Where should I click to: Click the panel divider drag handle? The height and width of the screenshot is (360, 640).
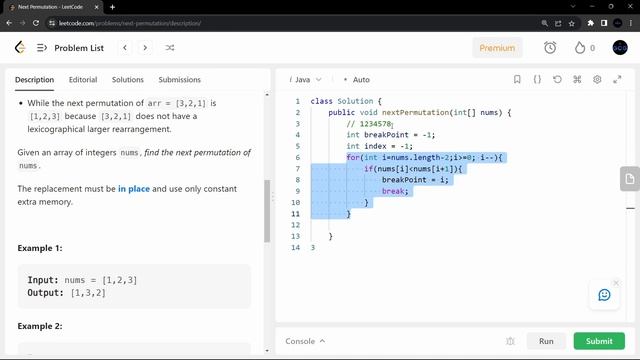pyautogui.click(x=273, y=198)
